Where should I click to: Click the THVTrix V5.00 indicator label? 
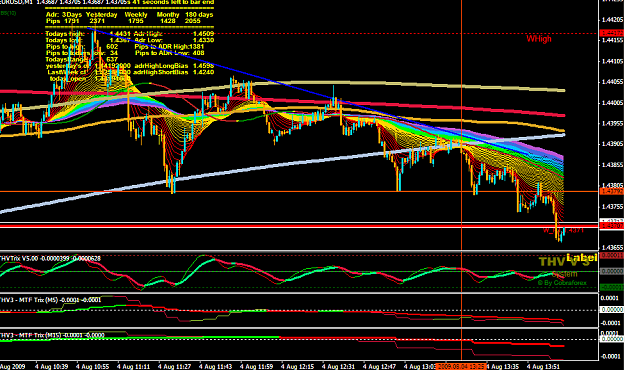pos(50,259)
